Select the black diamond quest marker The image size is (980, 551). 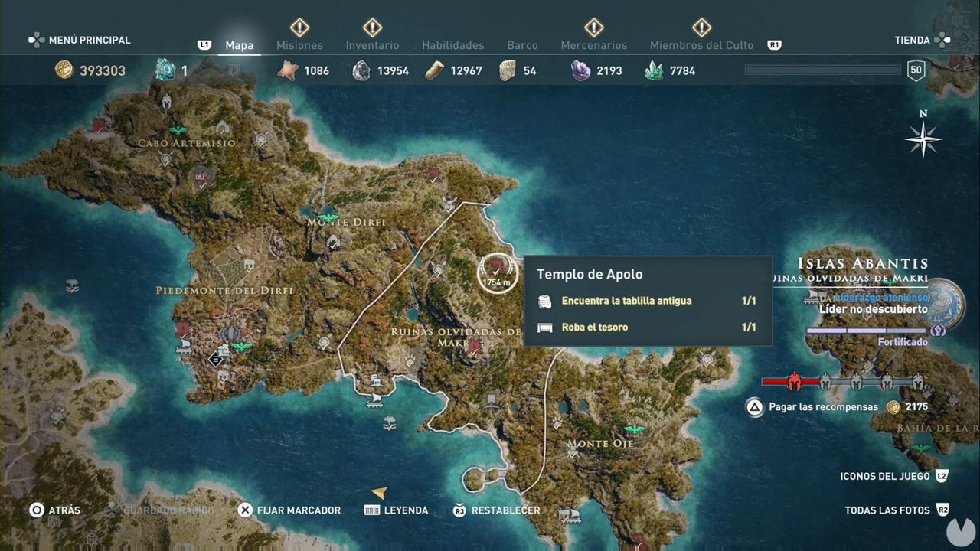(x=217, y=357)
